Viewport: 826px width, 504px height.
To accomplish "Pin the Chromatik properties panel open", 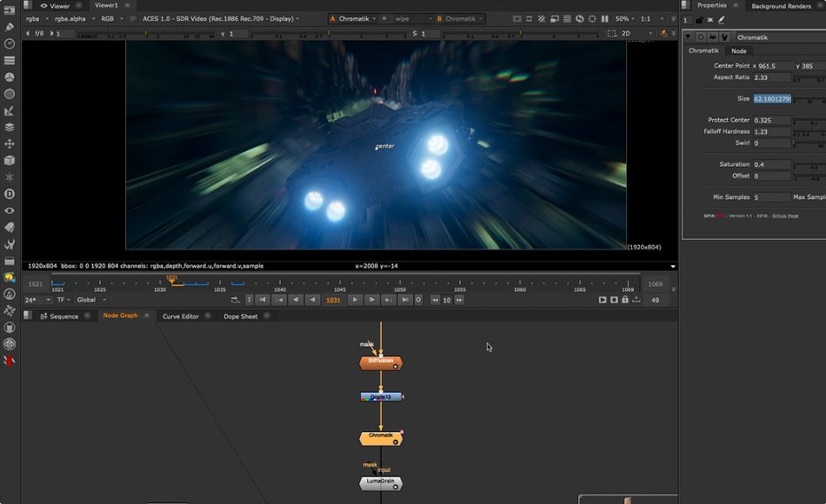I will click(699, 18).
